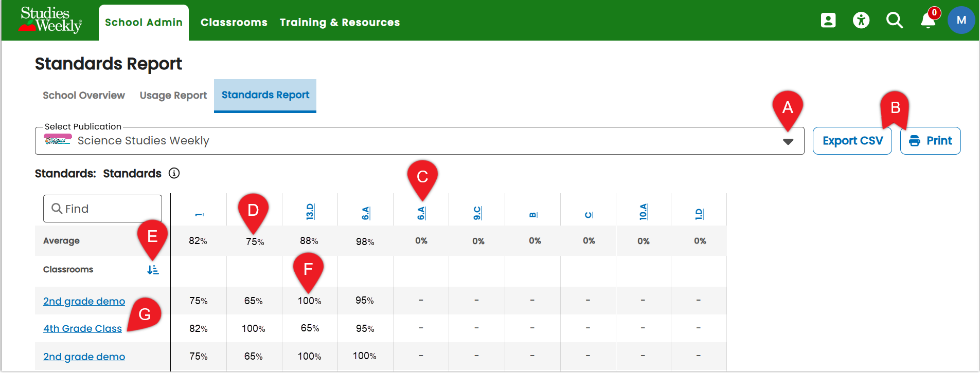
Task: Expand the Select Publication dropdown arrow
Action: (x=788, y=141)
